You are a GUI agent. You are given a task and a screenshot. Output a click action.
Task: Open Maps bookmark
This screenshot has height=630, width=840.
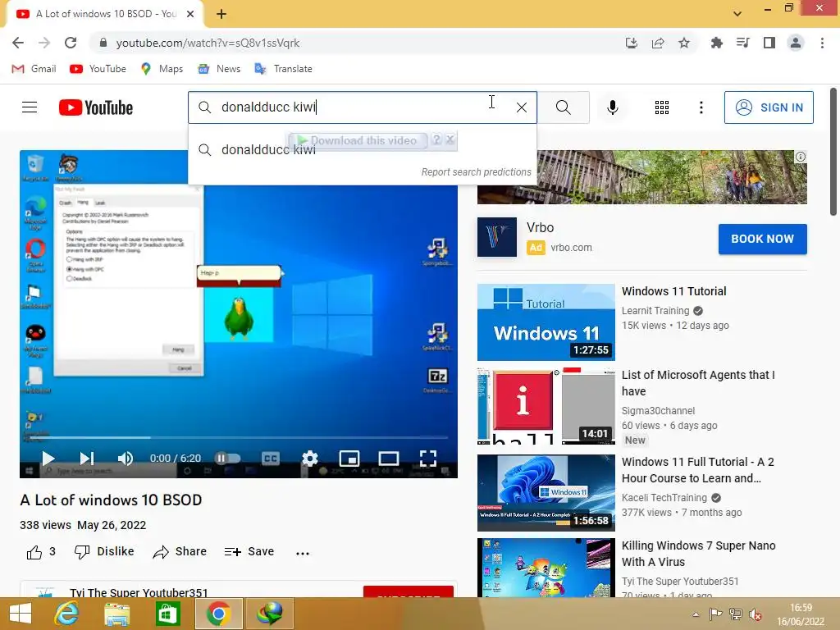[162, 69]
